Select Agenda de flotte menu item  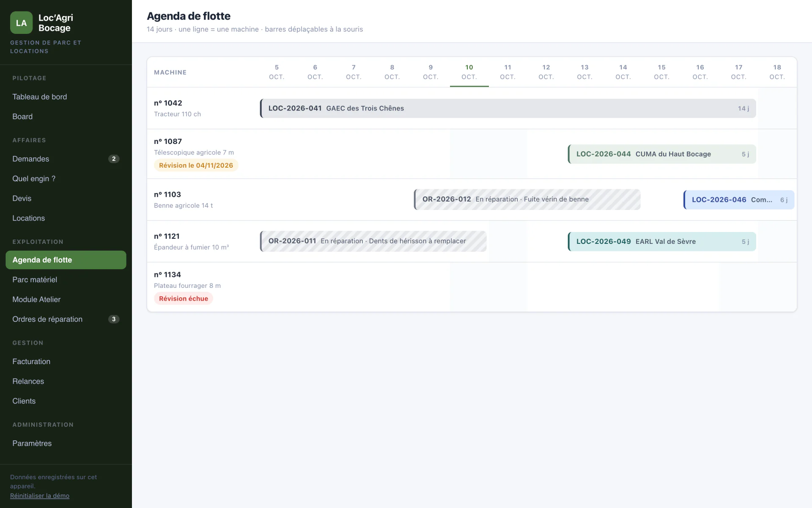(x=66, y=260)
